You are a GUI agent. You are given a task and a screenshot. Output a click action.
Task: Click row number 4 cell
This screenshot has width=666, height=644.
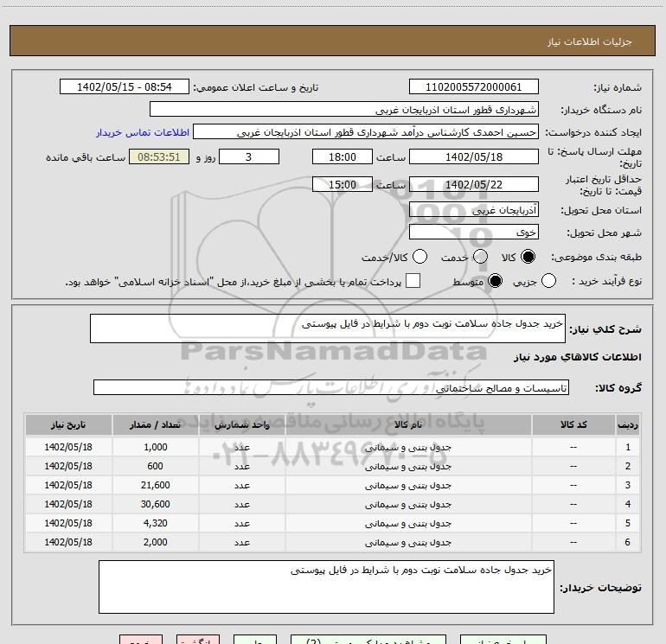(628, 504)
